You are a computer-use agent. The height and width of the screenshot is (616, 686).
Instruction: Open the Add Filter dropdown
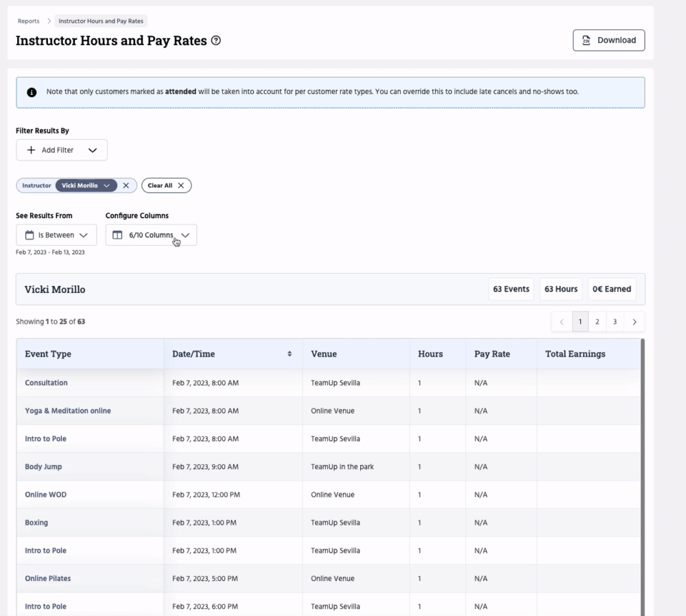pyautogui.click(x=62, y=150)
